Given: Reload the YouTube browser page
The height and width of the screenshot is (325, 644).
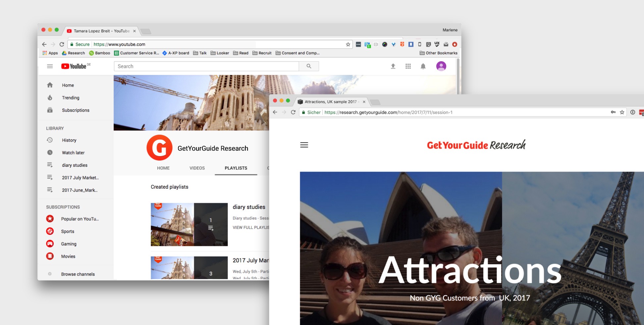Looking at the screenshot, I should (62, 44).
